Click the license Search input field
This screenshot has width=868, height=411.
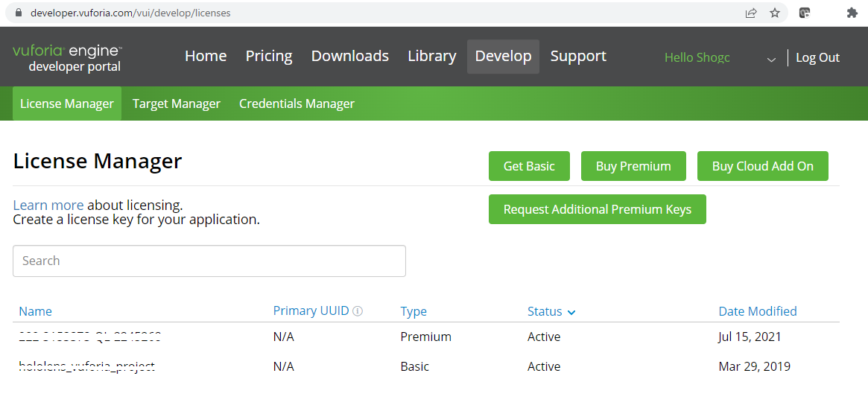tap(209, 261)
